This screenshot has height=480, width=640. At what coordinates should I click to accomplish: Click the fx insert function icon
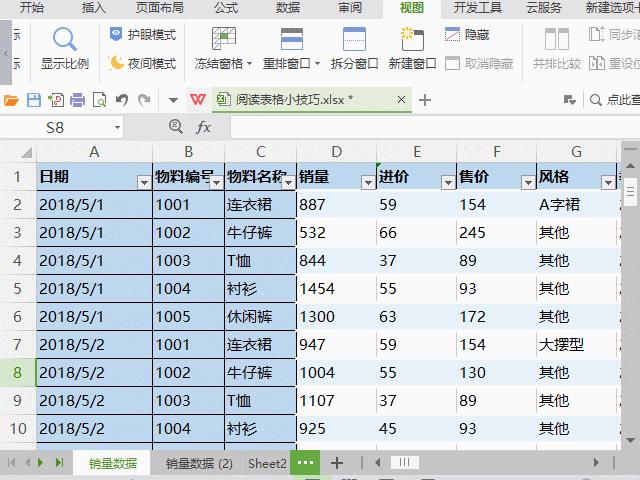(x=203, y=127)
